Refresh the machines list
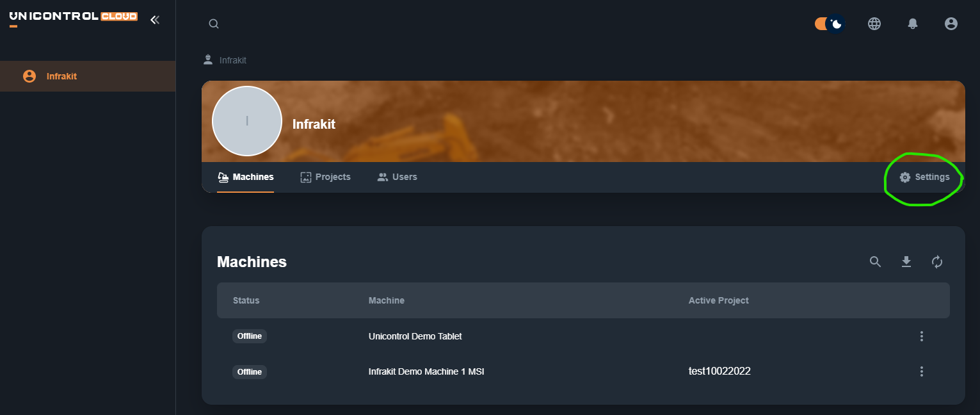Viewport: 980px width, 415px height. coord(937,261)
